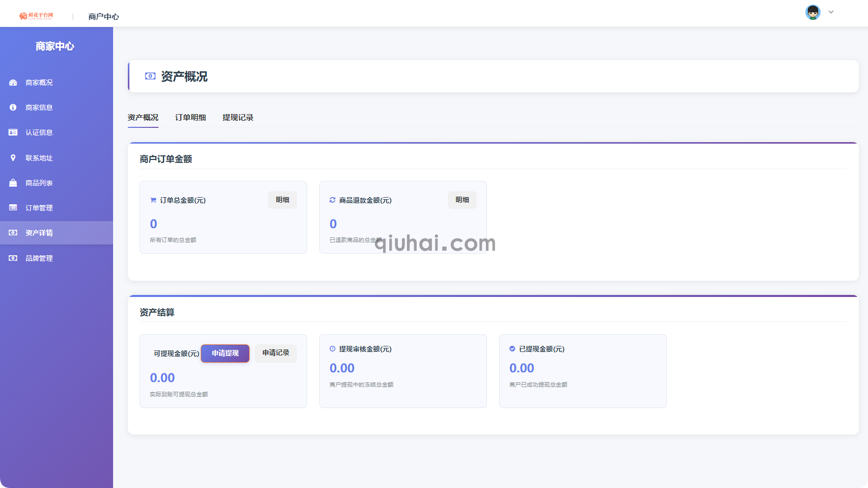Click 明细 on the 商品退款金额 card
Image resolution: width=868 pixels, height=488 pixels.
point(462,200)
